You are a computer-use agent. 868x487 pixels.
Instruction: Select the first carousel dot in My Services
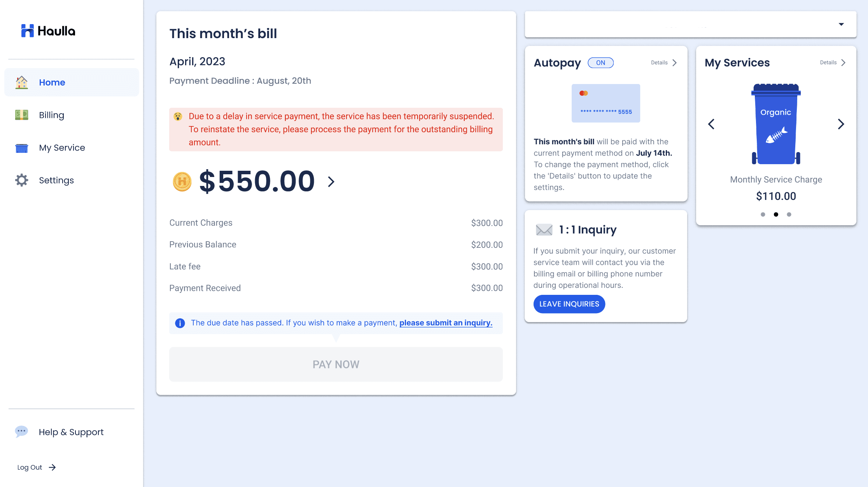click(763, 214)
